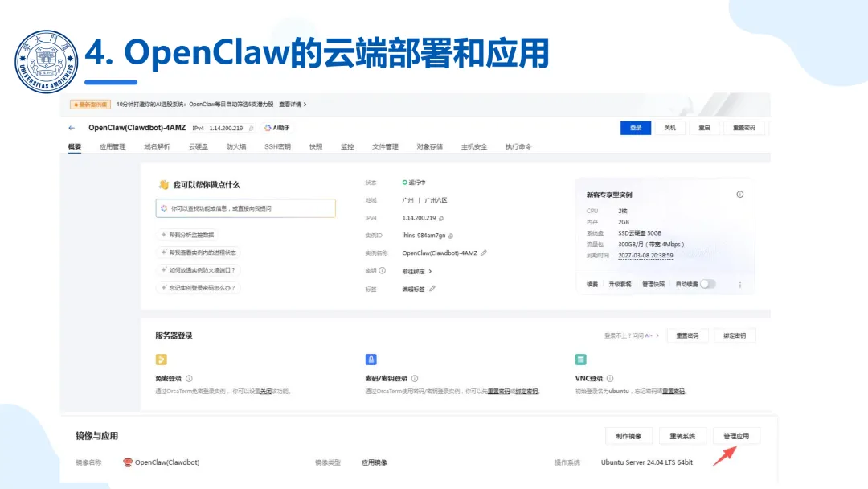Click the blue 登录 login button
868x489 pixels.
coord(636,128)
